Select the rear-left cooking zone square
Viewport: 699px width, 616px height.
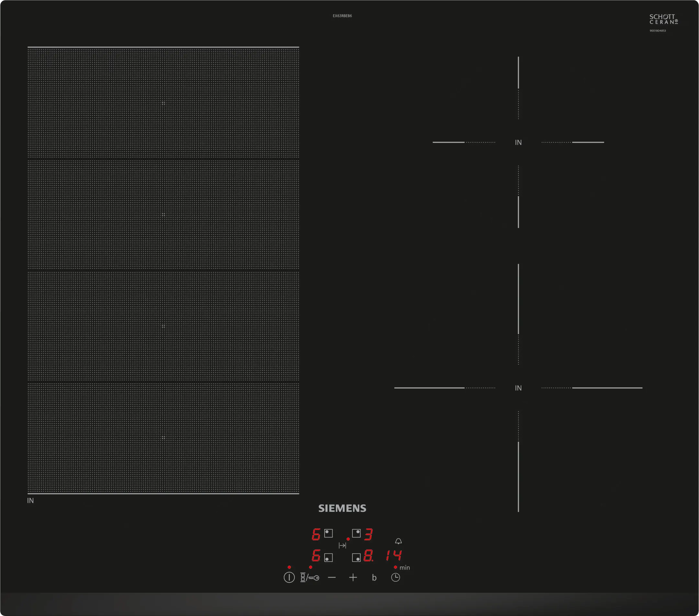pyautogui.click(x=328, y=533)
